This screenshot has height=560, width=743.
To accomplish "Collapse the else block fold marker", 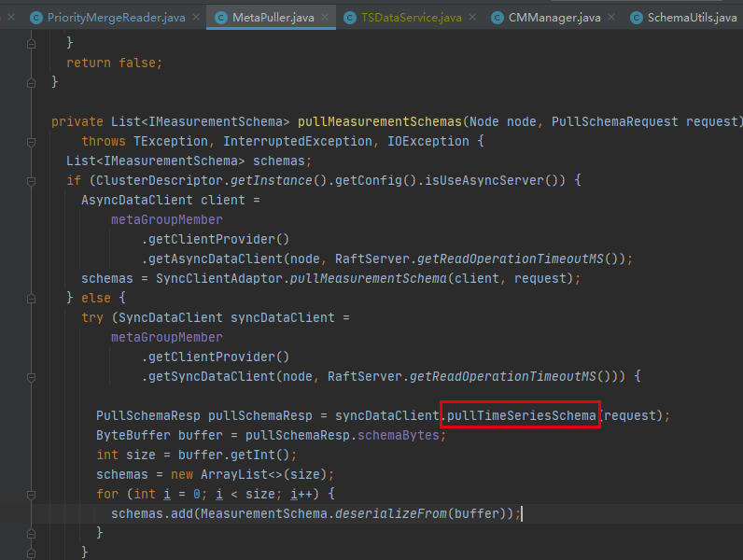I will (x=32, y=299).
